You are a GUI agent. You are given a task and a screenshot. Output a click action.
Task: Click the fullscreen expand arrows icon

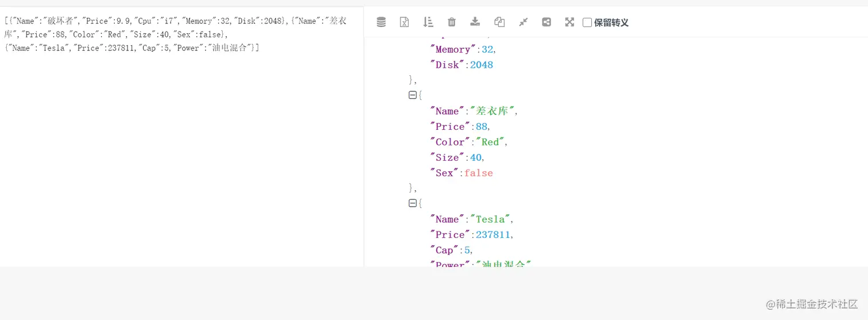(569, 22)
